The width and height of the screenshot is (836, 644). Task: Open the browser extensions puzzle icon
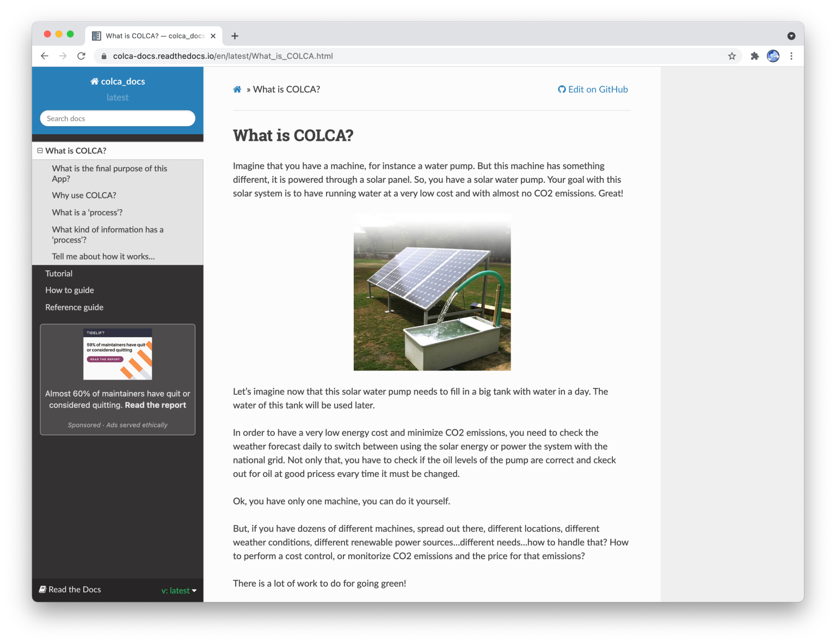click(754, 56)
